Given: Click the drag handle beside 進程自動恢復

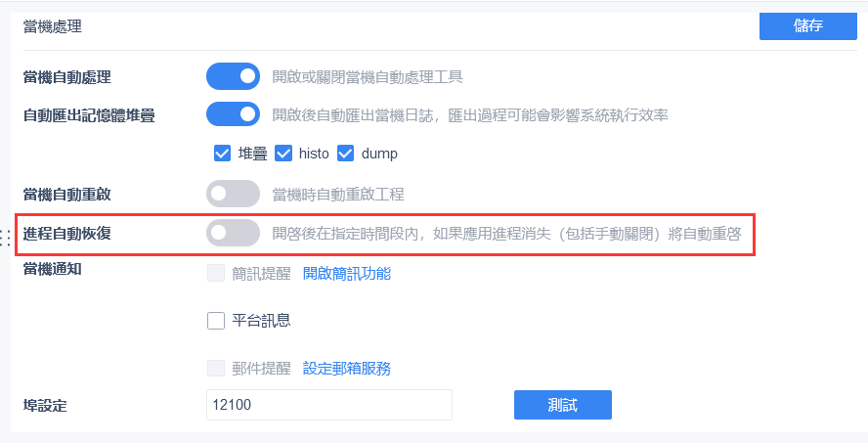Looking at the screenshot, I should [6, 237].
